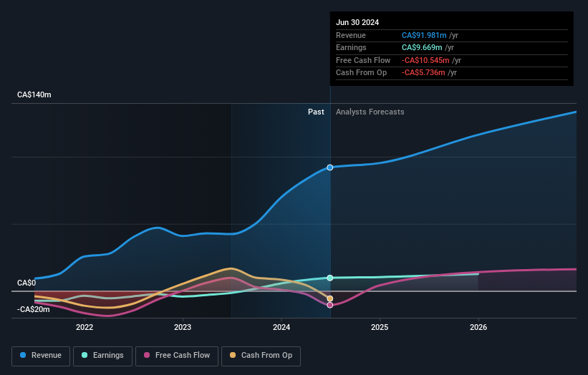Click the -CA$20m y-axis label
This screenshot has height=375, width=588.
coord(34,309)
